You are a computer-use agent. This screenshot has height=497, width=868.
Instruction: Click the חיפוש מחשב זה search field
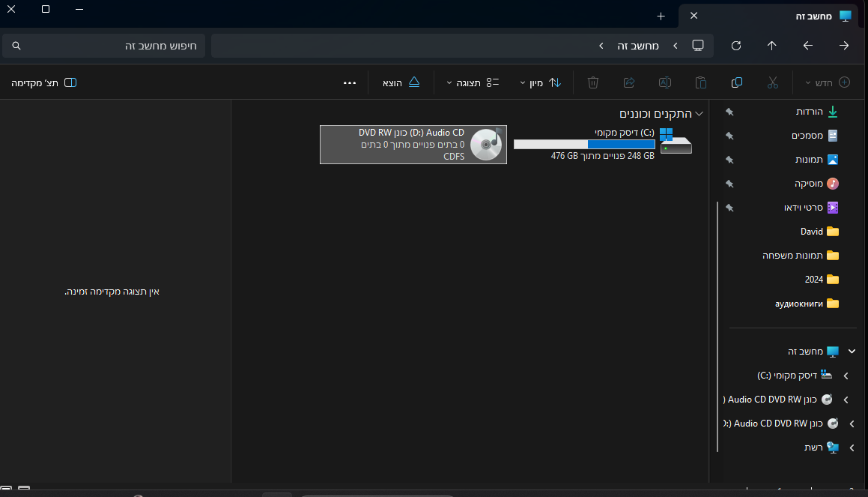pyautogui.click(x=104, y=46)
